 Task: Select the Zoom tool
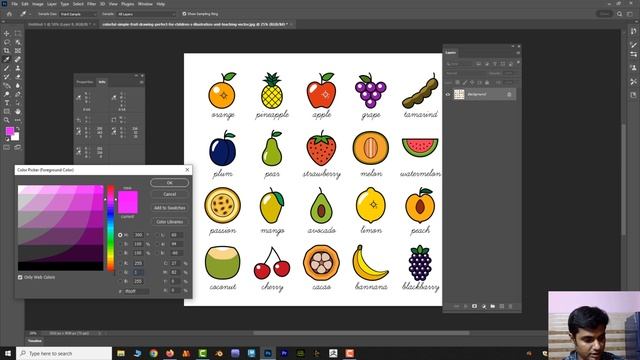tap(7, 120)
